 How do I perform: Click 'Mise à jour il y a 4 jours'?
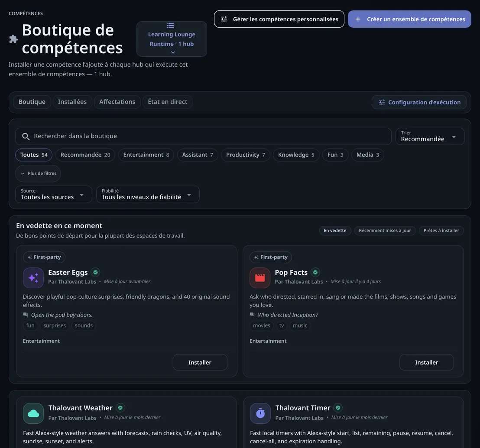tap(356, 281)
